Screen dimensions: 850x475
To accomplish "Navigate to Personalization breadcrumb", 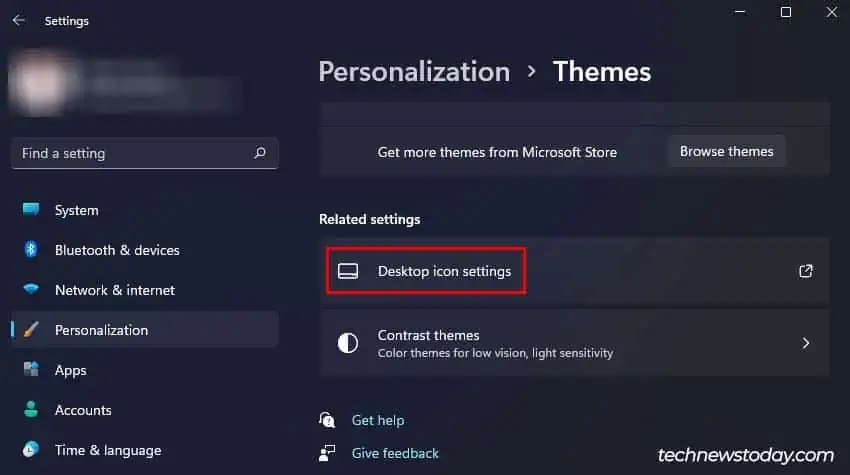I will [x=414, y=72].
